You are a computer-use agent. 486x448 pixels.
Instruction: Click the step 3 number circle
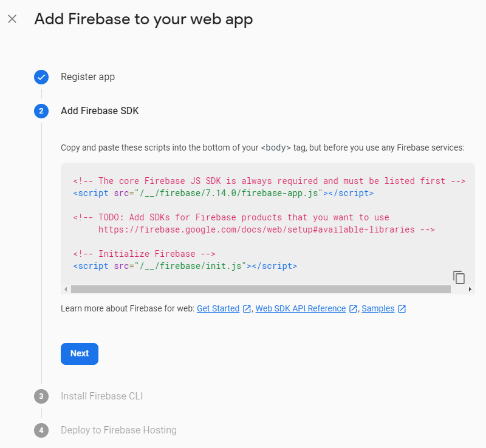[41, 396]
